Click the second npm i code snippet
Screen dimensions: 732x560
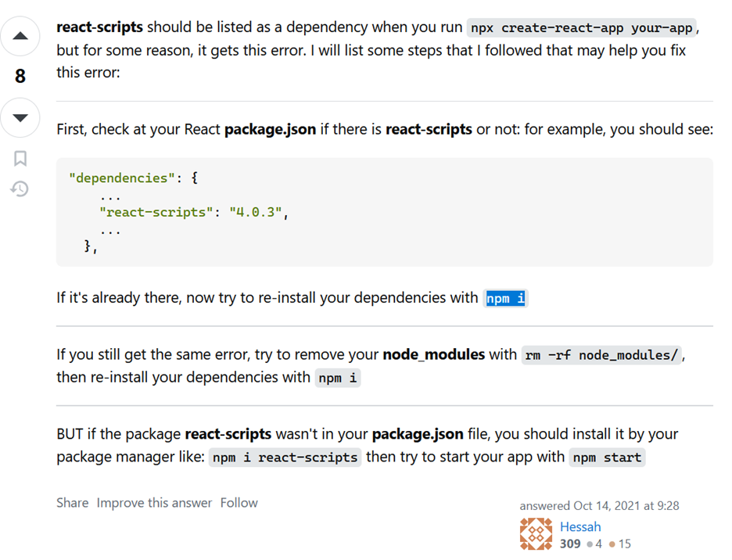tap(338, 378)
